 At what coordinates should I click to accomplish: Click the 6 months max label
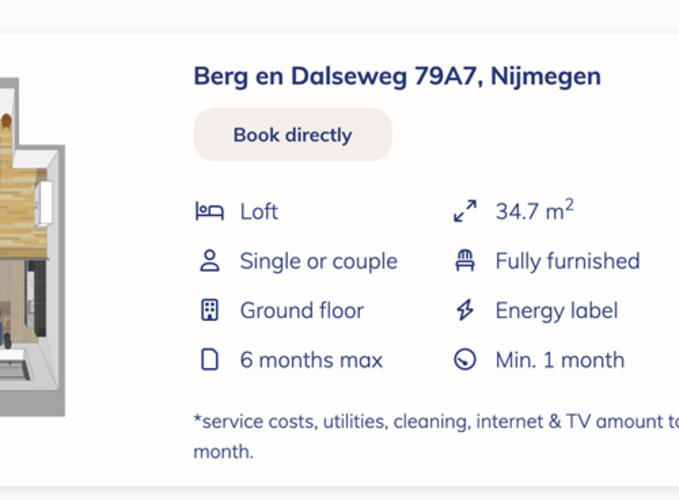tap(311, 360)
